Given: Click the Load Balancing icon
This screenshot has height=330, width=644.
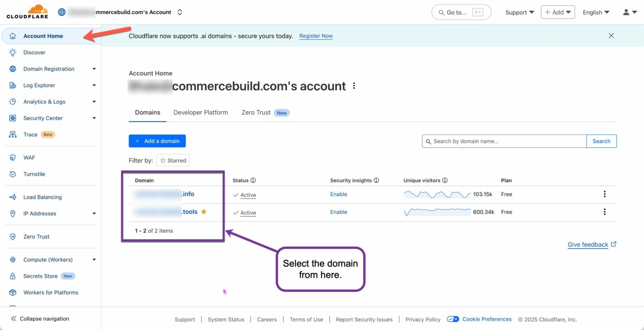Looking at the screenshot, I should (13, 197).
